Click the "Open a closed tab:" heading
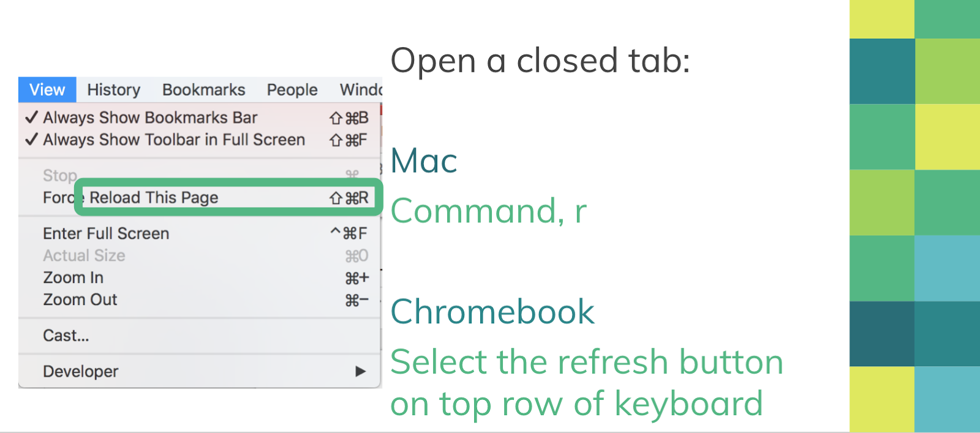 coord(540,61)
